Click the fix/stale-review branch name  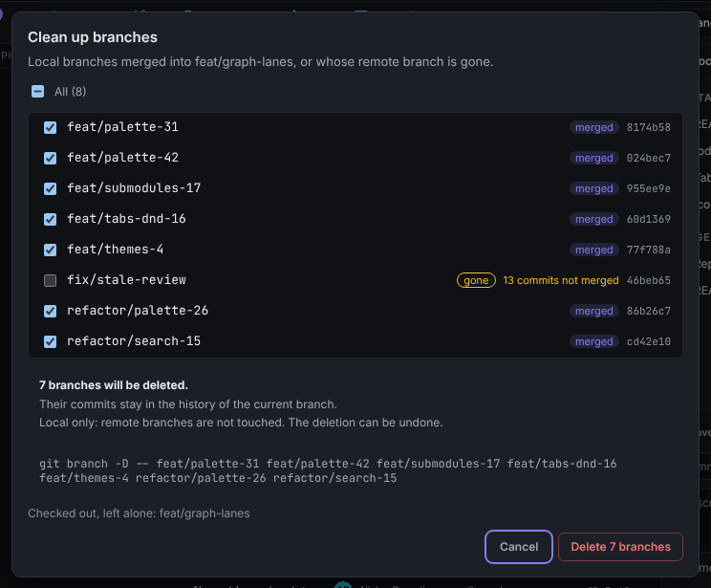(x=126, y=280)
